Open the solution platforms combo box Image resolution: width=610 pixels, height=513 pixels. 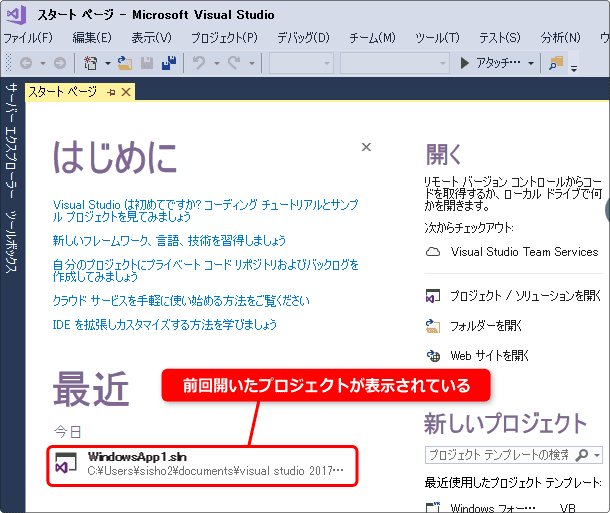pyautogui.click(x=395, y=63)
